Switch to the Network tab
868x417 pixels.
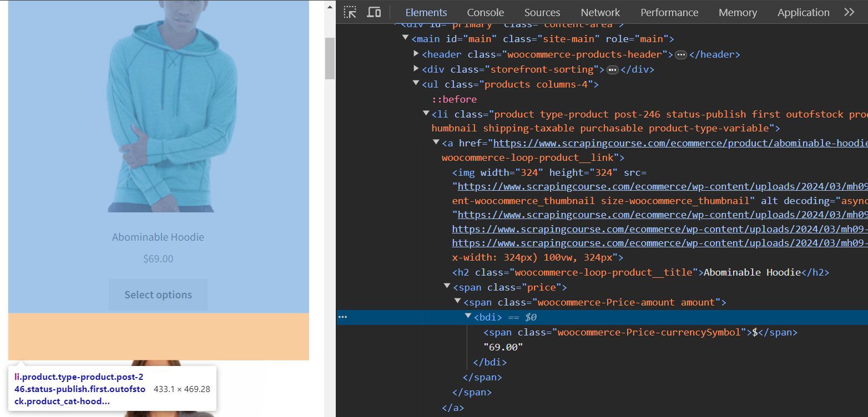coord(600,12)
